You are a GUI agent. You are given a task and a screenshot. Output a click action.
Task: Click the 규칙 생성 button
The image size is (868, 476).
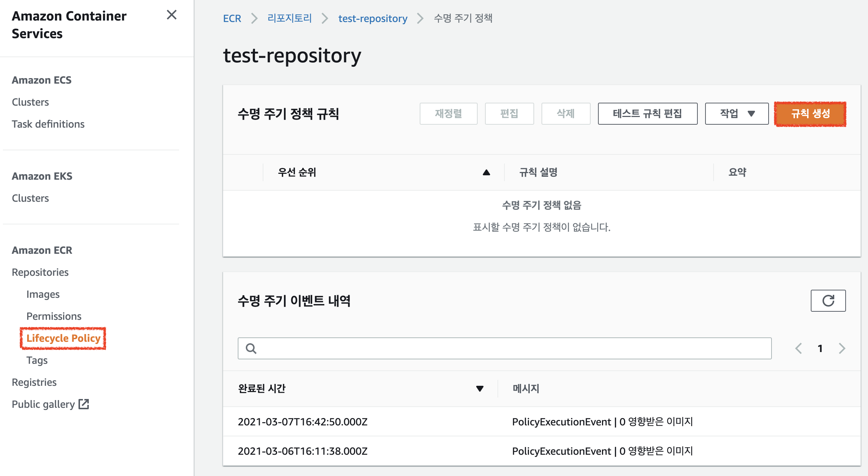pos(810,114)
